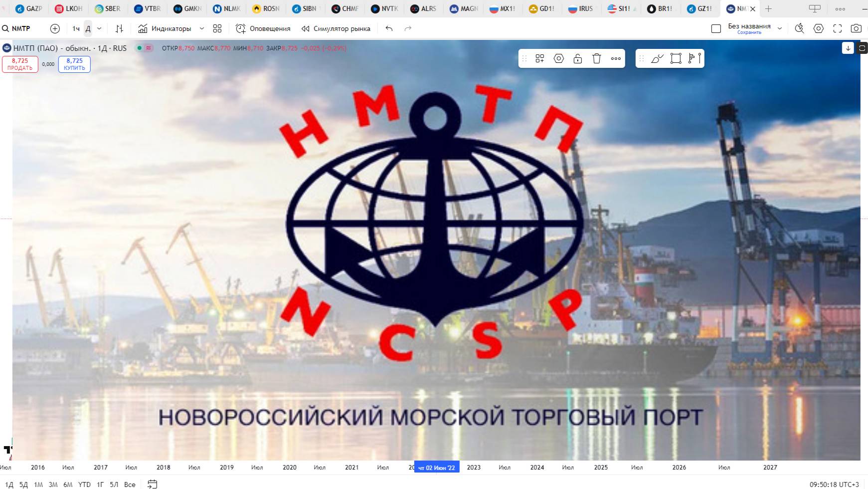Open chart settings hexagon icon in top toolbar
868x489 pixels.
tap(819, 28)
